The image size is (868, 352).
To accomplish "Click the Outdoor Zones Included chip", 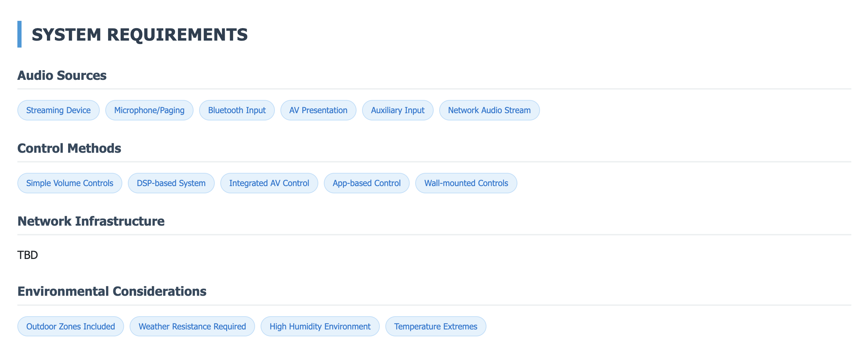I will point(71,327).
